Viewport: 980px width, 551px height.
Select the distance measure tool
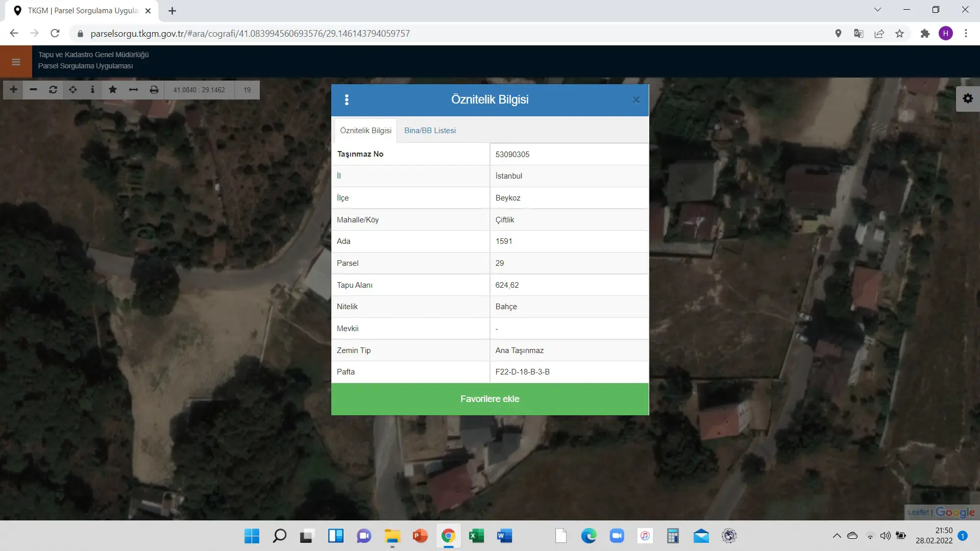click(133, 90)
